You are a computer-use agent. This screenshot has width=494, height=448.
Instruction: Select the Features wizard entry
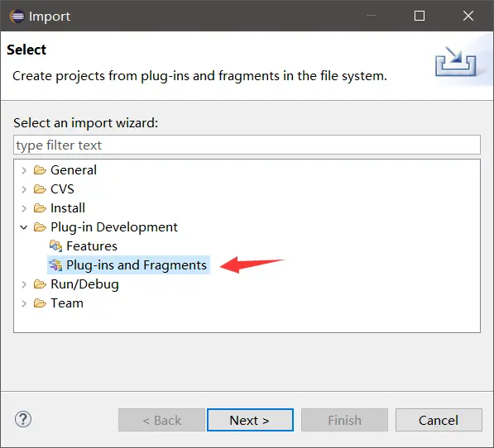tap(92, 246)
